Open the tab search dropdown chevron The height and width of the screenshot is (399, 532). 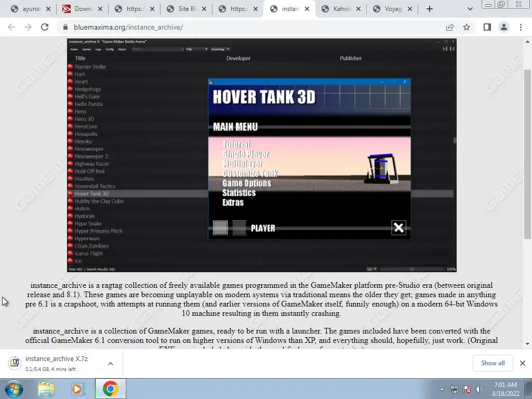(x=470, y=9)
